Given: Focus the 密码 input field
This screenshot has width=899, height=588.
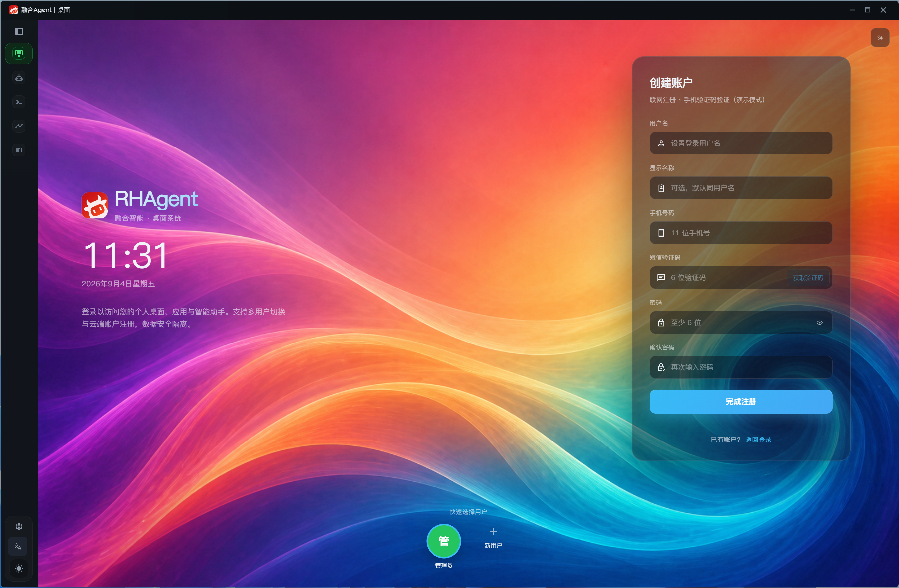Looking at the screenshot, I should [x=741, y=323].
